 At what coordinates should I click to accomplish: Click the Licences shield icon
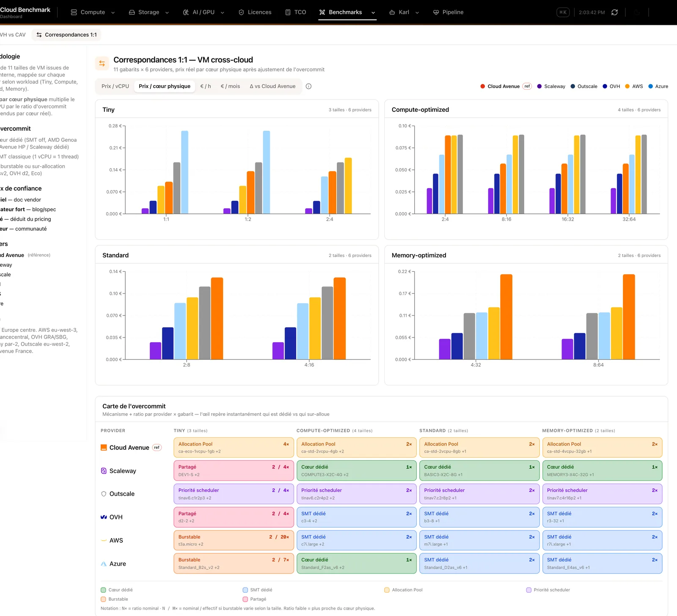click(x=241, y=12)
